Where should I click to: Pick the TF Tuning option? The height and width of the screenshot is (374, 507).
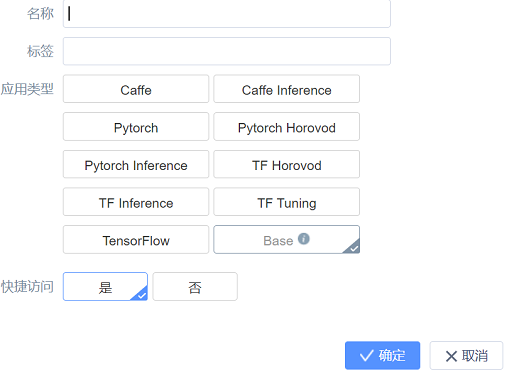click(287, 202)
